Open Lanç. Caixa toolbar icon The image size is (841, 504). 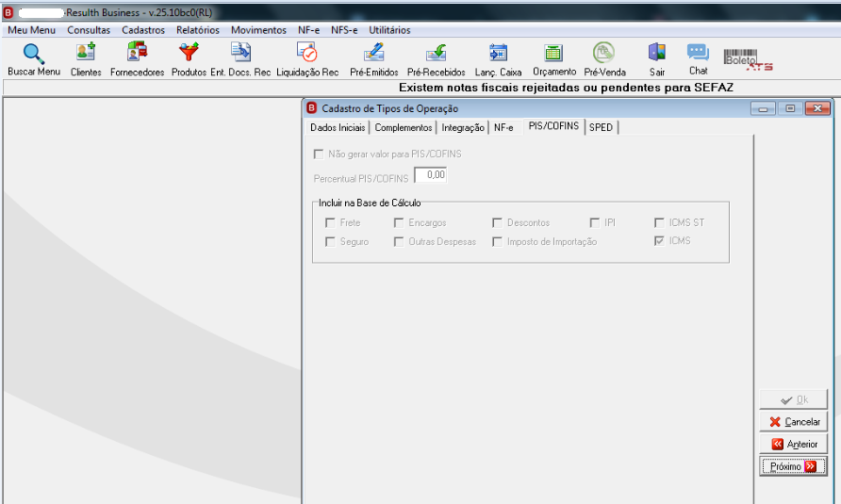[x=498, y=53]
